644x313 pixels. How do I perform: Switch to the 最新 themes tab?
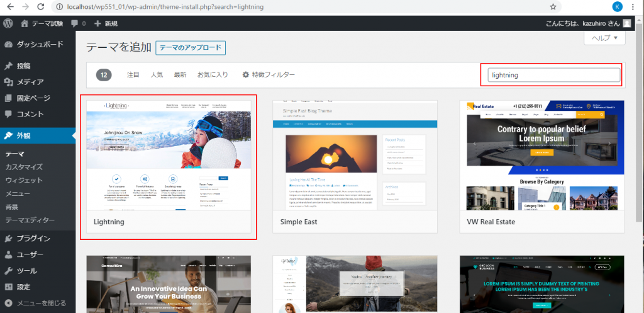point(180,75)
